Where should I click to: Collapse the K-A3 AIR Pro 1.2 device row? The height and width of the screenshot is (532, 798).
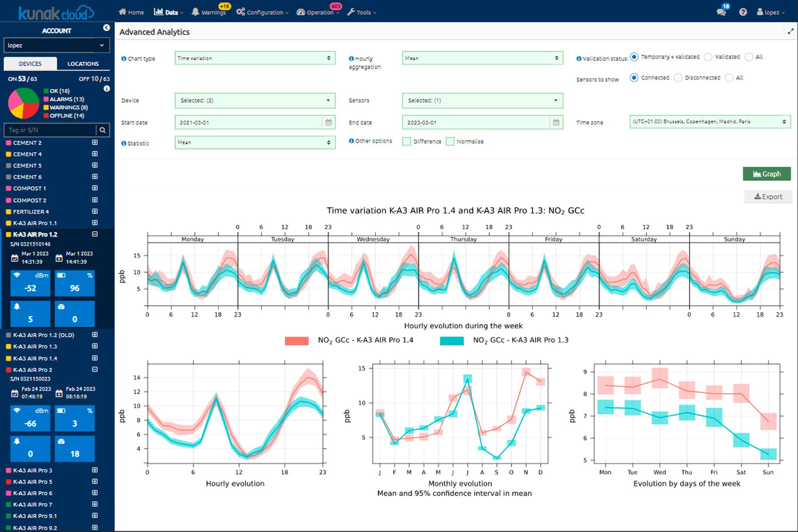tap(95, 234)
